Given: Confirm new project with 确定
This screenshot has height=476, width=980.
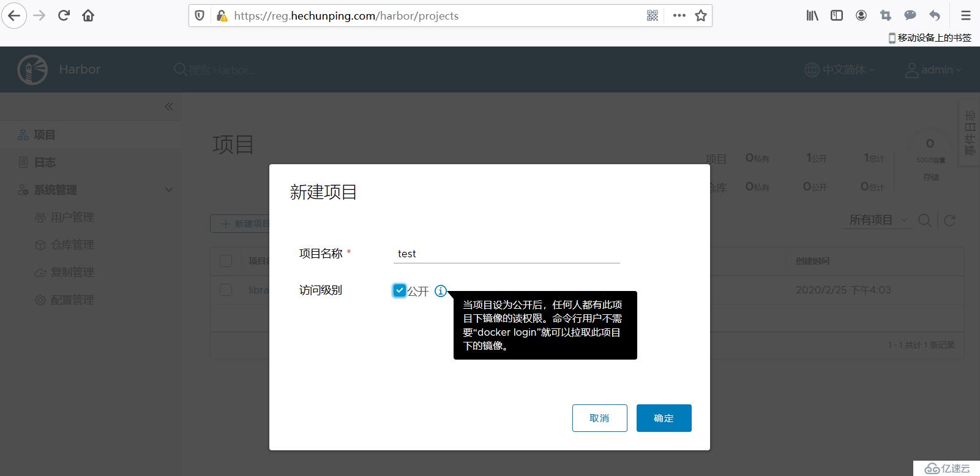Looking at the screenshot, I should 664,418.
